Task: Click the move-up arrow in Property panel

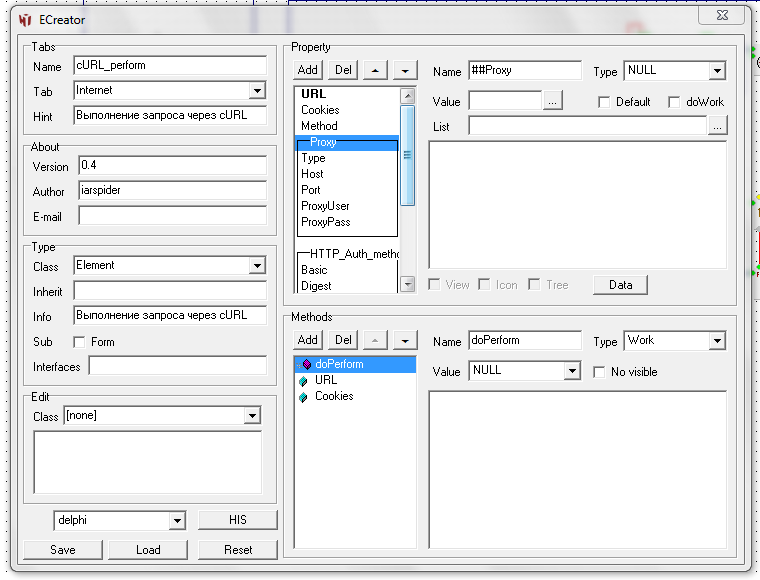Action: click(x=375, y=70)
